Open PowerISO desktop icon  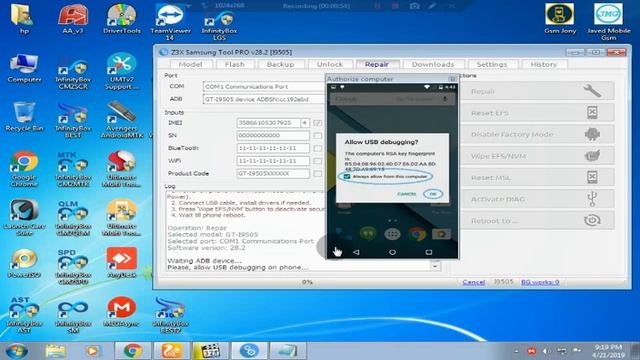(x=24, y=264)
